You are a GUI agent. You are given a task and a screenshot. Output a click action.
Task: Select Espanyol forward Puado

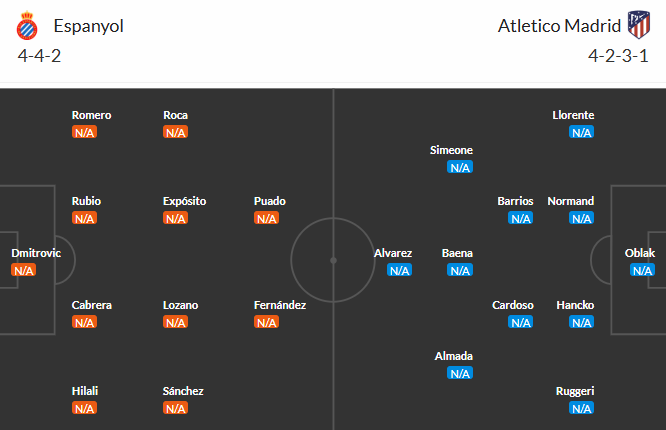(270, 201)
